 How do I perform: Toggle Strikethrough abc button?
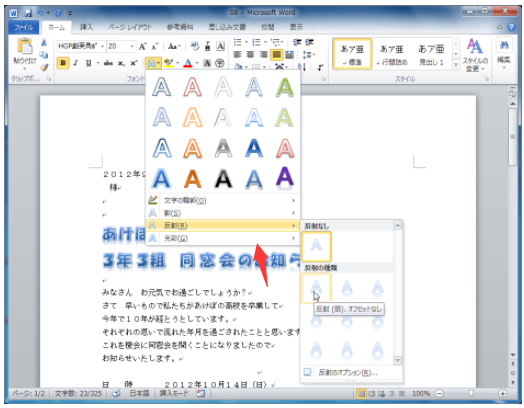108,63
